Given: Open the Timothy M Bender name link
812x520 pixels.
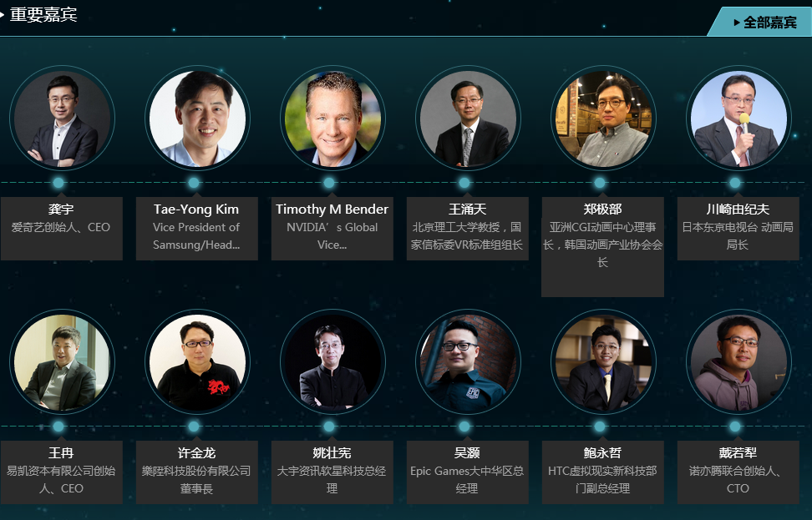Looking at the screenshot, I should (x=332, y=210).
